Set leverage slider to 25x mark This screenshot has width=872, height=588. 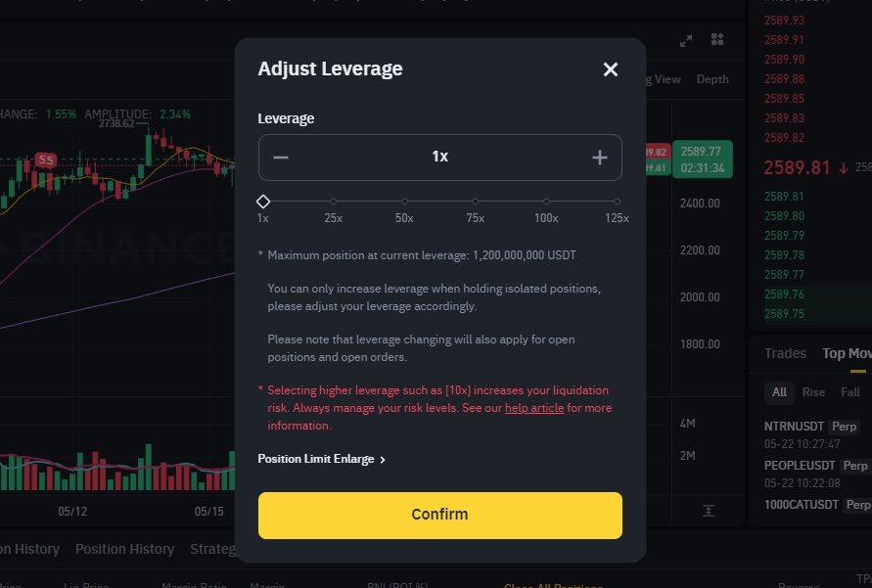point(333,202)
